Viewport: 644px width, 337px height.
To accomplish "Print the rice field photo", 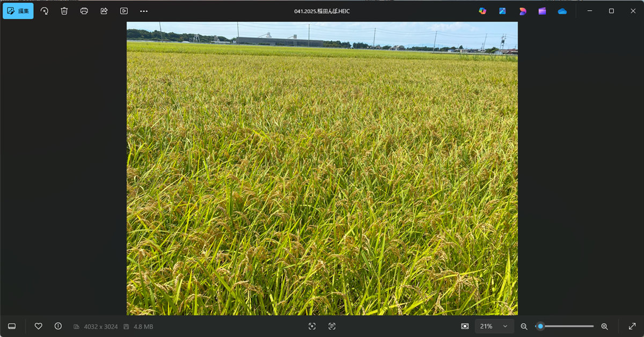I will (x=84, y=11).
